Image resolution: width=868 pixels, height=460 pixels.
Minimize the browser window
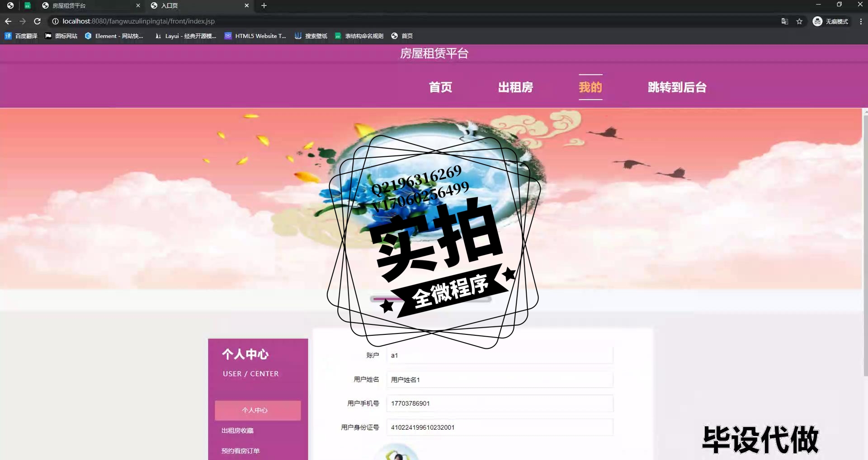(818, 5)
